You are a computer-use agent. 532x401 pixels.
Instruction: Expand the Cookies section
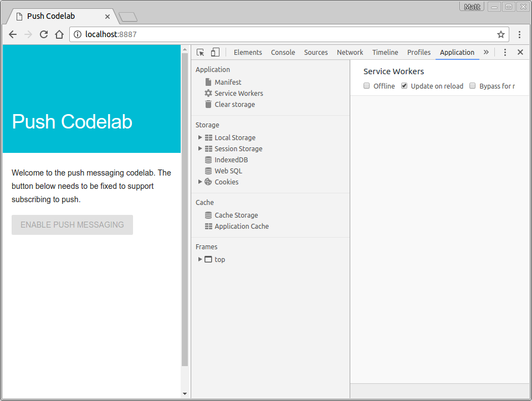click(200, 182)
